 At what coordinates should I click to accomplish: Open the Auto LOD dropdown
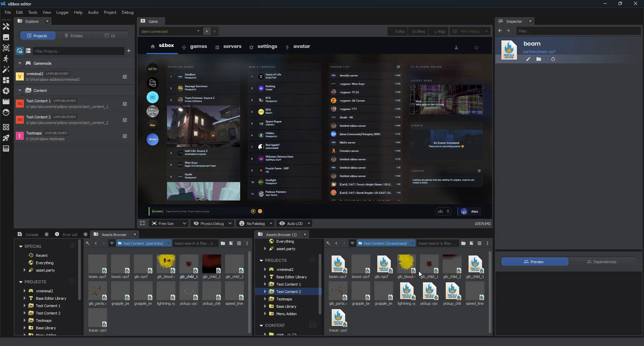pos(295,224)
